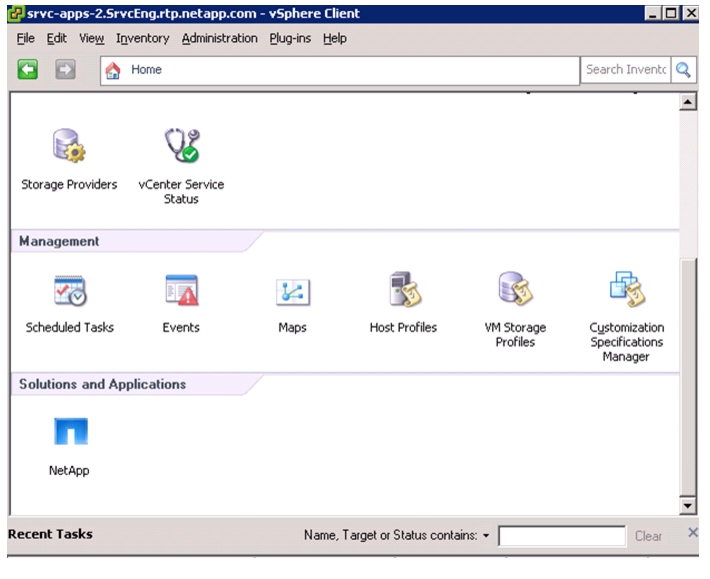Open Scheduled Tasks icon
The width and height of the screenshot is (710, 579).
point(70,291)
